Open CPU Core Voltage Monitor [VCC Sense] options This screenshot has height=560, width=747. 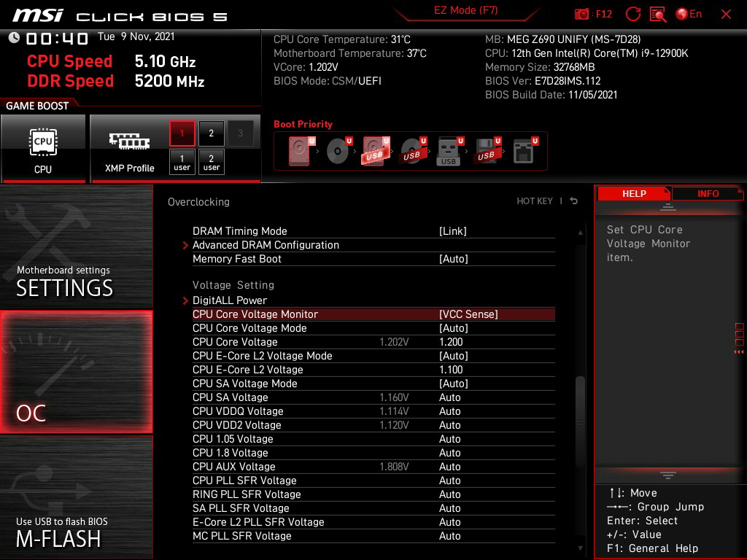click(x=468, y=314)
